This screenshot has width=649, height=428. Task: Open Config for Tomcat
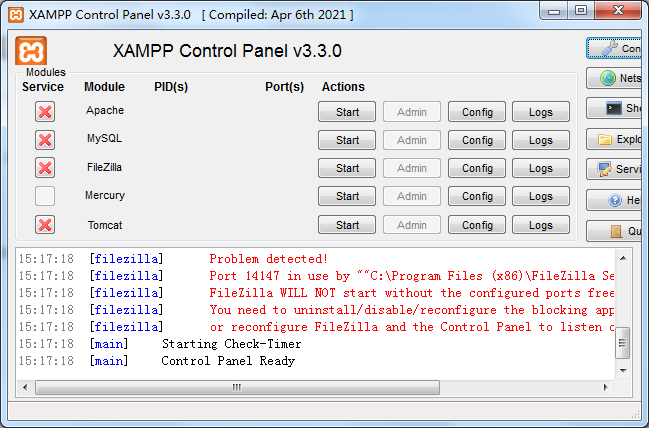[x=477, y=225]
